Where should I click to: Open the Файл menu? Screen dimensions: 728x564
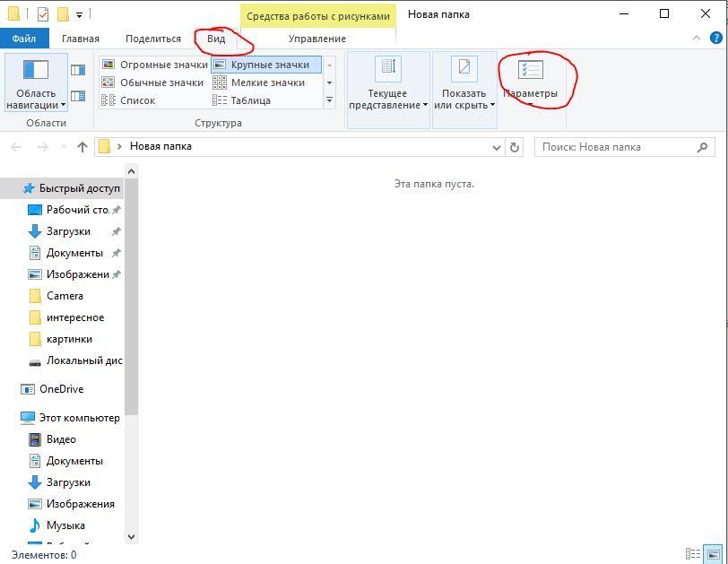24,39
